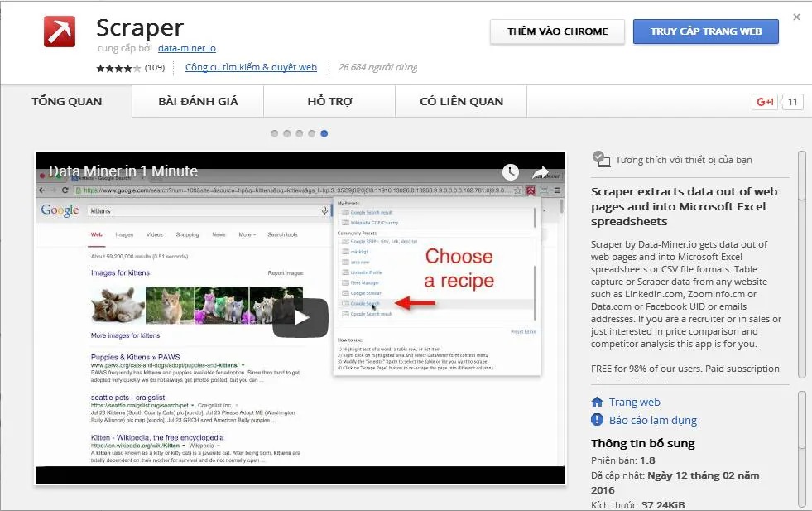This screenshot has height=511, width=812.
Task: Open the data-miner.io provider link
Action: click(187, 48)
